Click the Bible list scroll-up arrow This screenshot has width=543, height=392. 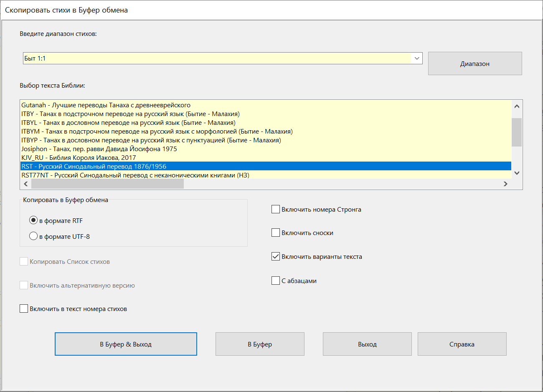(x=517, y=106)
